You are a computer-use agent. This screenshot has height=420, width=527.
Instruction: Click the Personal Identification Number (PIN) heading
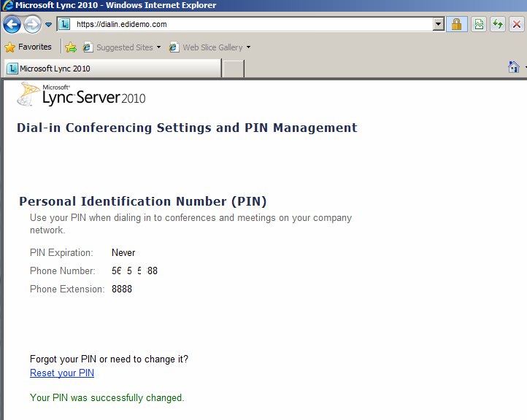143,201
